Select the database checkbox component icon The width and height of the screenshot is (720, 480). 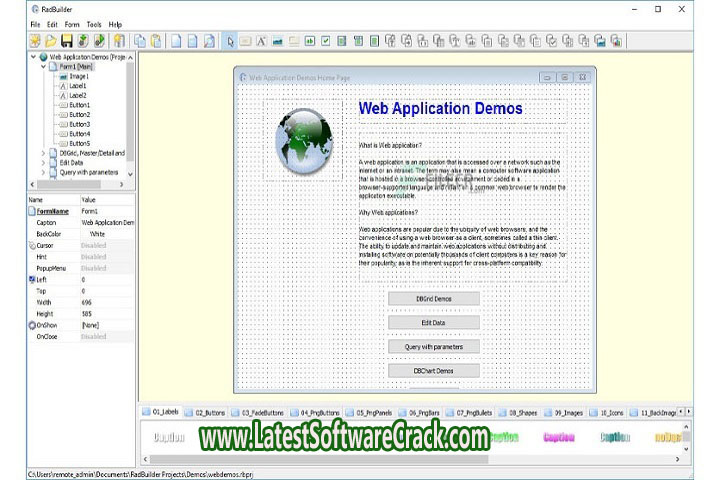pyautogui.click(x=551, y=41)
